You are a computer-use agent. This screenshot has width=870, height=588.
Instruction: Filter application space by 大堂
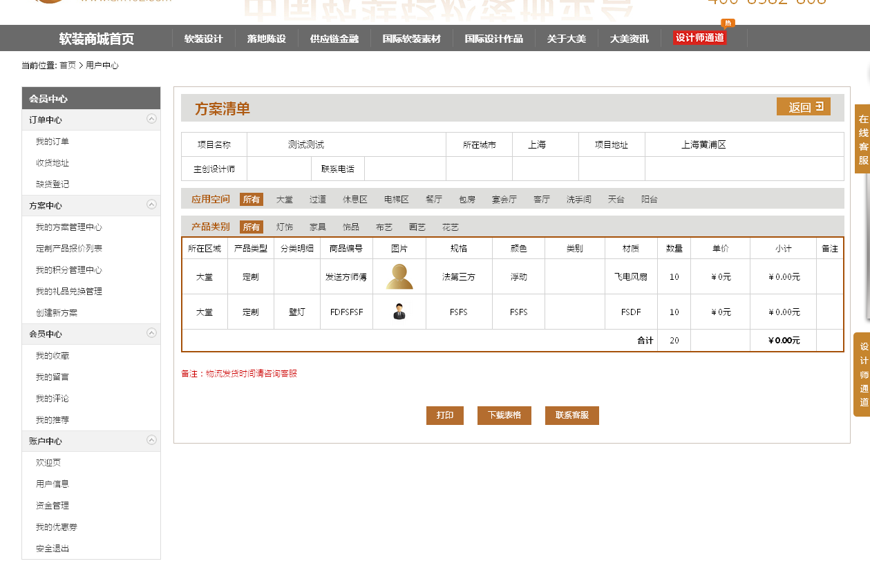pyautogui.click(x=285, y=200)
